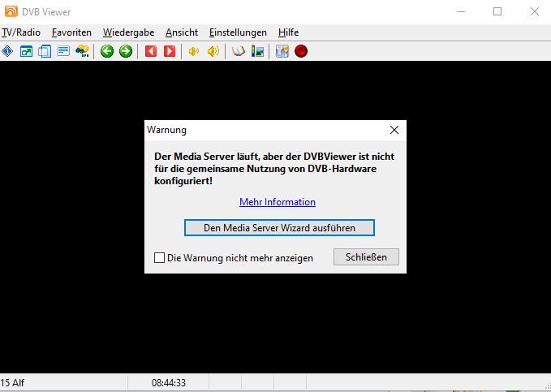Click the tools settings toolbar icon
Screen dimensions: 551x392
(282, 51)
